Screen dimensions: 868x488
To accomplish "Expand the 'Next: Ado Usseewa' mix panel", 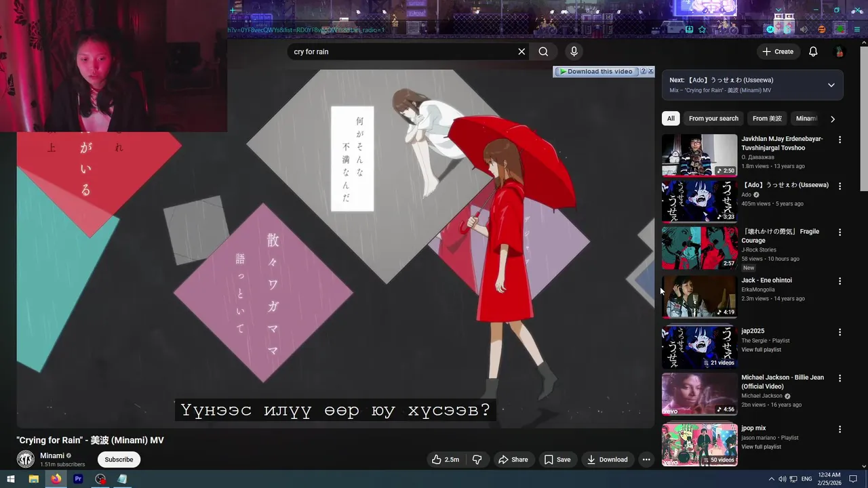I will click(831, 85).
